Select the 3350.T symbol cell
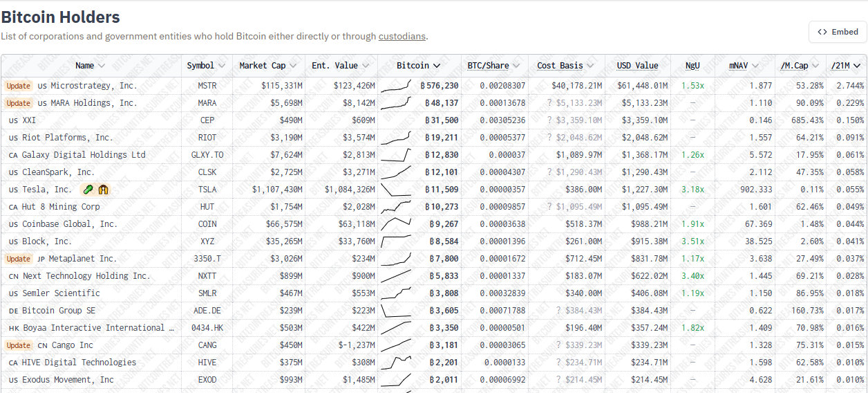The image size is (868, 393). (x=207, y=259)
